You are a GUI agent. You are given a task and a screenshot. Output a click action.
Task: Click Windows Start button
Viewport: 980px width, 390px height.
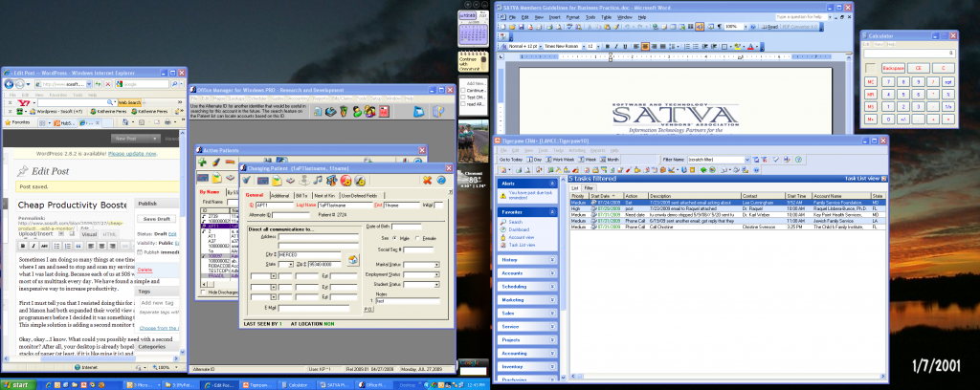click(x=19, y=384)
